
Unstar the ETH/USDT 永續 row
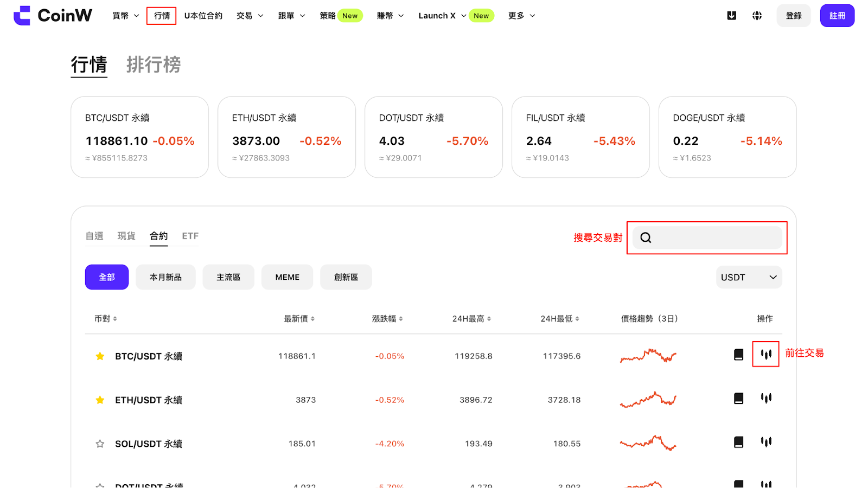(100, 400)
